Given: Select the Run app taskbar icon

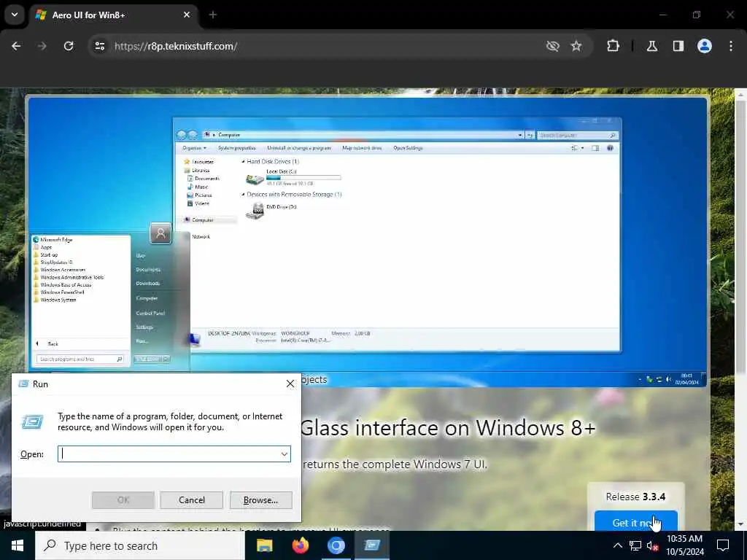Looking at the screenshot, I should pyautogui.click(x=372, y=545).
